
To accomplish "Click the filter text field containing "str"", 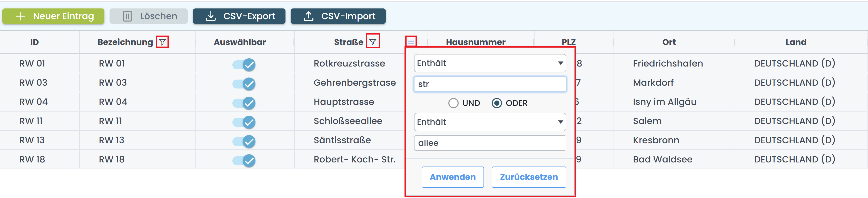I will coord(490,84).
